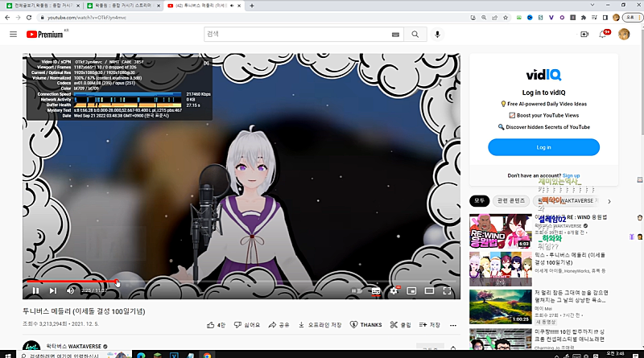Viewport: 644px width, 358px height.
Task: Click the magnifier search button
Action: coord(415,35)
